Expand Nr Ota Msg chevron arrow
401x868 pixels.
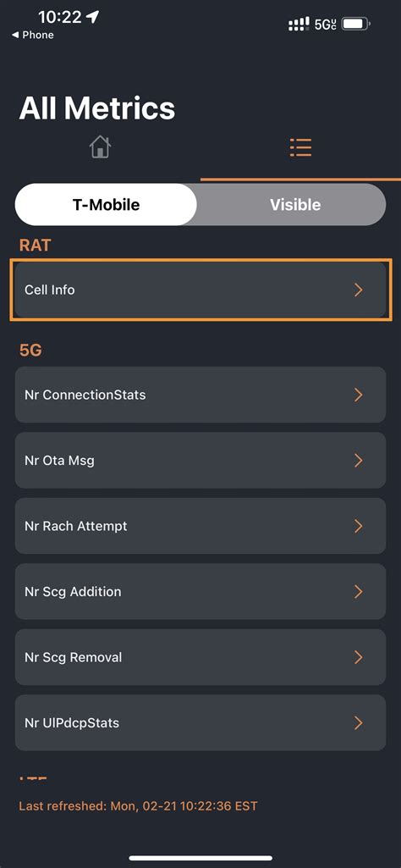(x=359, y=460)
